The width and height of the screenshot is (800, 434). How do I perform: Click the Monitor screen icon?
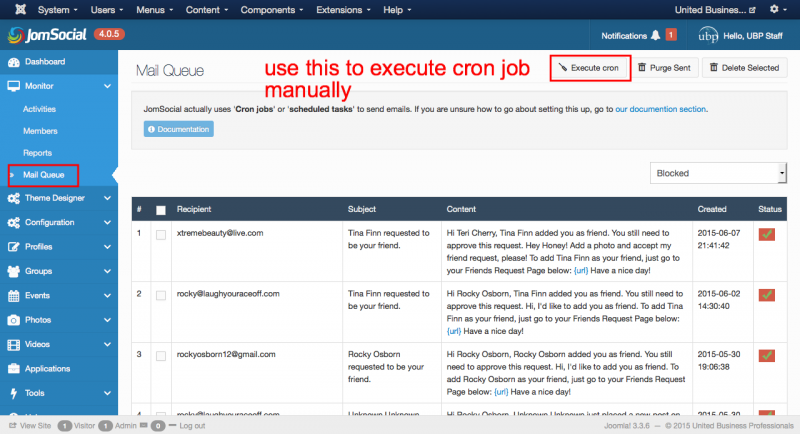[x=14, y=86]
